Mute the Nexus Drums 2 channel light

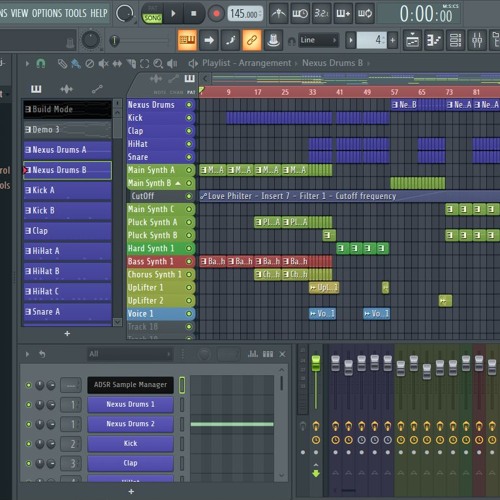29,424
